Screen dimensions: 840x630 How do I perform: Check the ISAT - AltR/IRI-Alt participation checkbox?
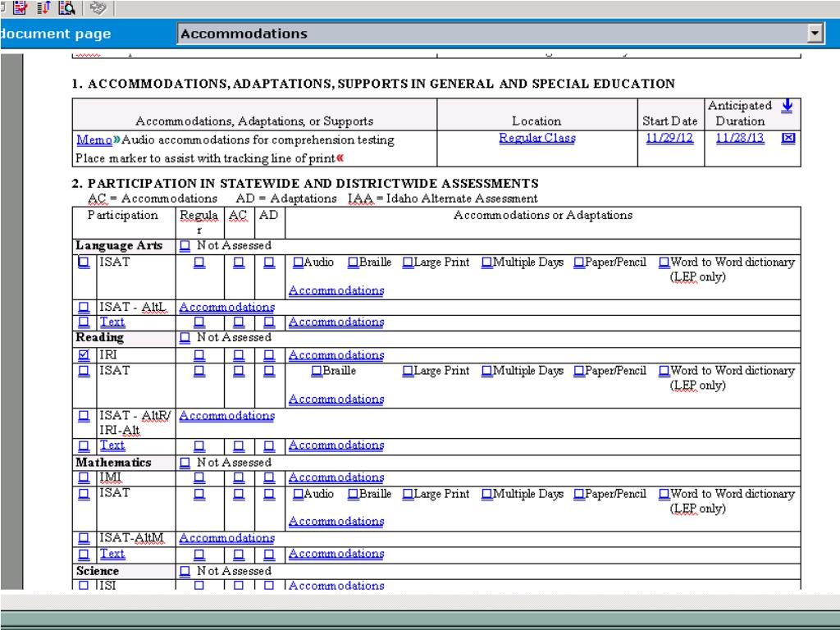[x=84, y=416]
